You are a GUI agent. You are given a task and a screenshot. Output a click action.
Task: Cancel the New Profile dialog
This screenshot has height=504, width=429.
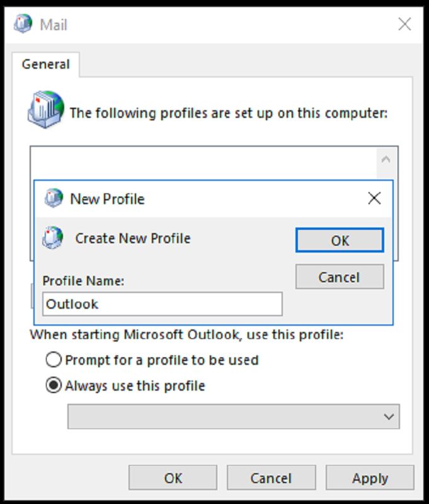pyautogui.click(x=340, y=277)
